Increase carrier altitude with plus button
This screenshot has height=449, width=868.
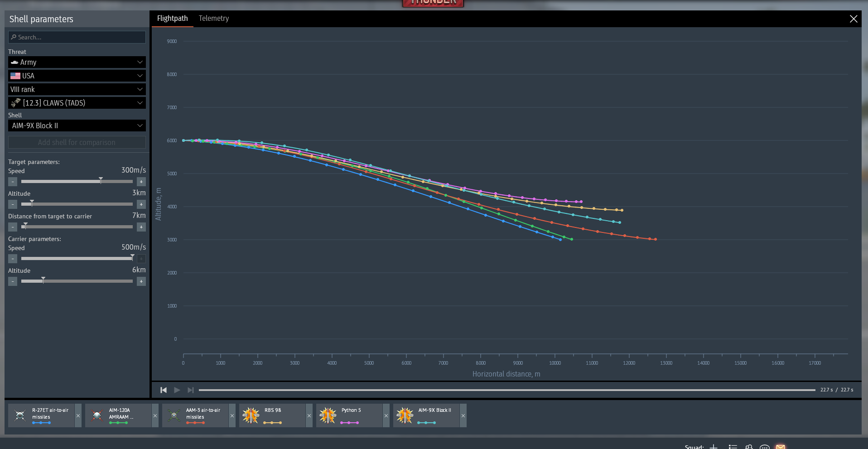[x=141, y=281]
